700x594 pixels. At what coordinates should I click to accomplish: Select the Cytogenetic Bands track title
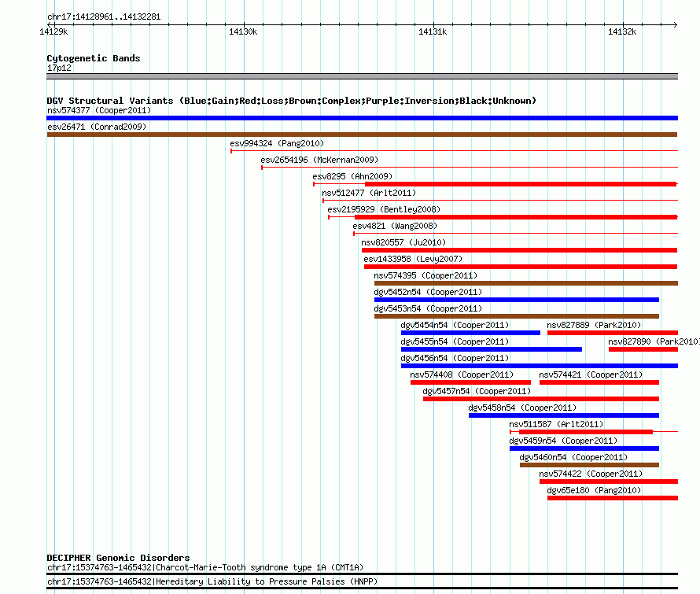(94, 58)
